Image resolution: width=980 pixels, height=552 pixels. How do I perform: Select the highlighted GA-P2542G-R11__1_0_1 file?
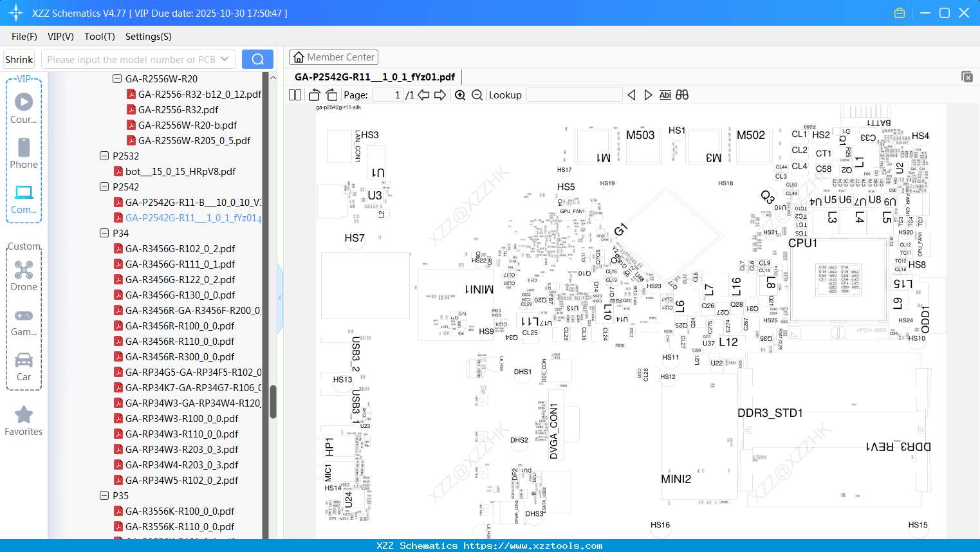[x=193, y=218]
